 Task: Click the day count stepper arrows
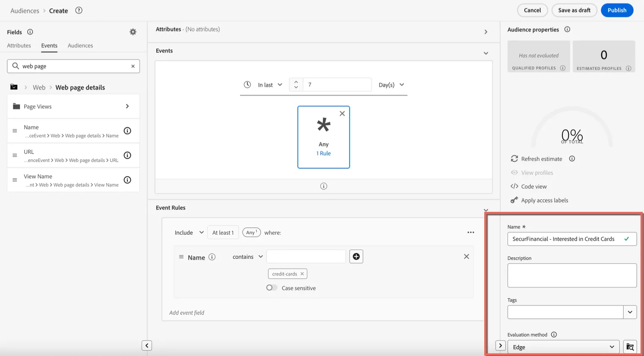[296, 85]
